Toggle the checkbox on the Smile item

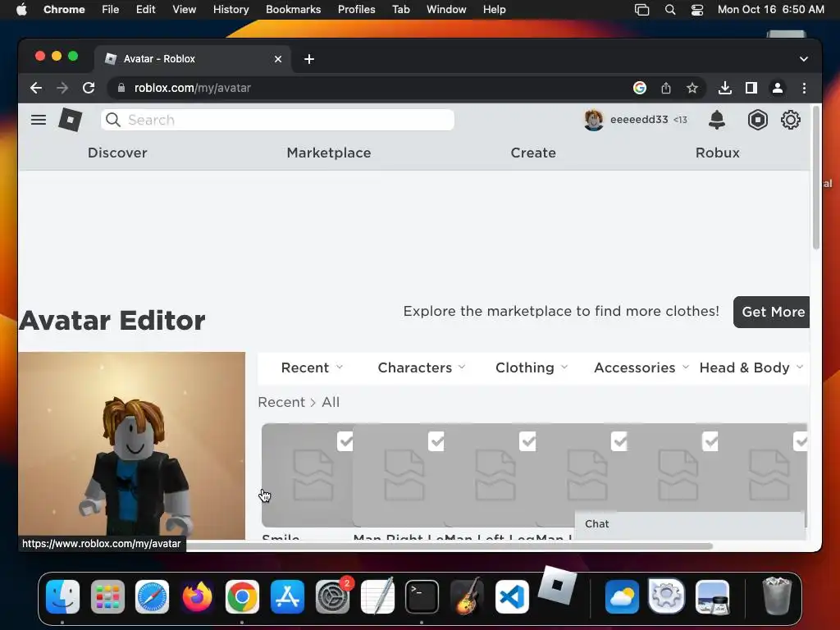(x=345, y=441)
